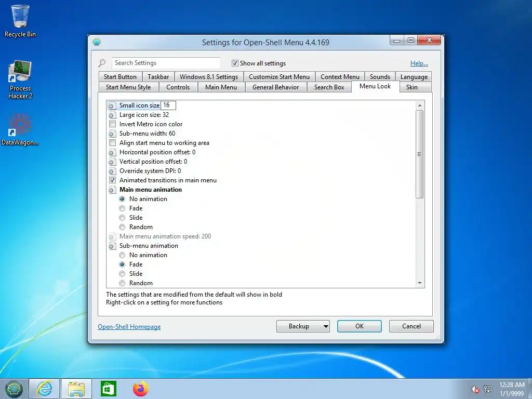Open the Recycle Bin desktop icon
The height and width of the screenshot is (399, 532).
20,20
